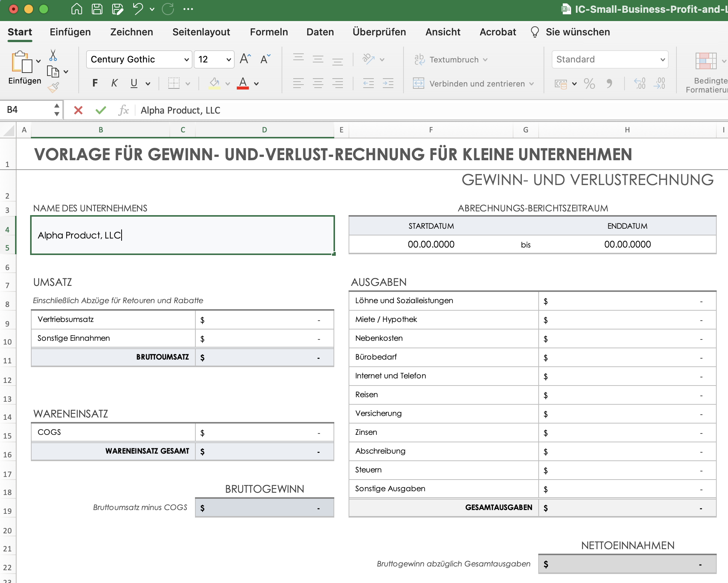Click the Save As icon with pencil
This screenshot has height=583, width=728.
[x=117, y=9]
